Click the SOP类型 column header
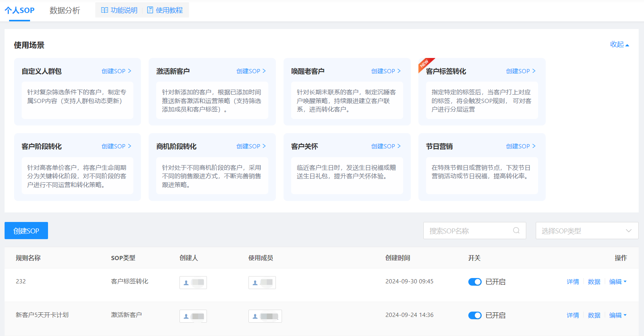The image size is (644, 336). tap(123, 258)
